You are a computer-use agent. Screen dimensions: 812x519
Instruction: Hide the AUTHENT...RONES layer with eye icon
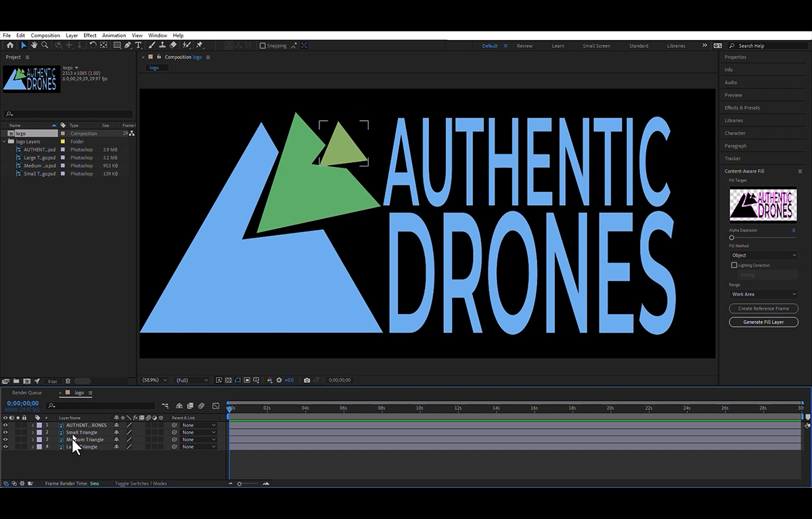tap(5, 425)
